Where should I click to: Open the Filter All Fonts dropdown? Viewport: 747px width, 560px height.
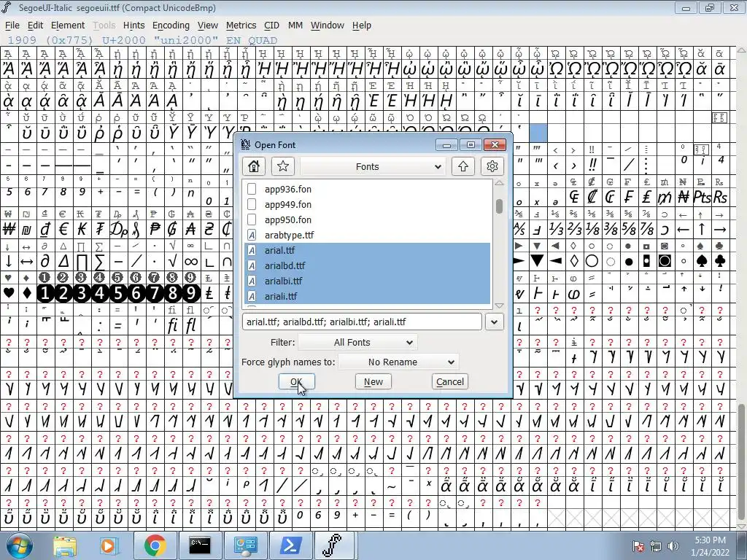[x=357, y=343]
